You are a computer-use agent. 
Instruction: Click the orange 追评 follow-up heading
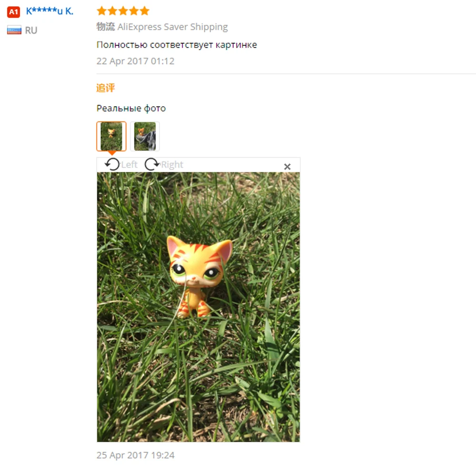click(x=106, y=88)
